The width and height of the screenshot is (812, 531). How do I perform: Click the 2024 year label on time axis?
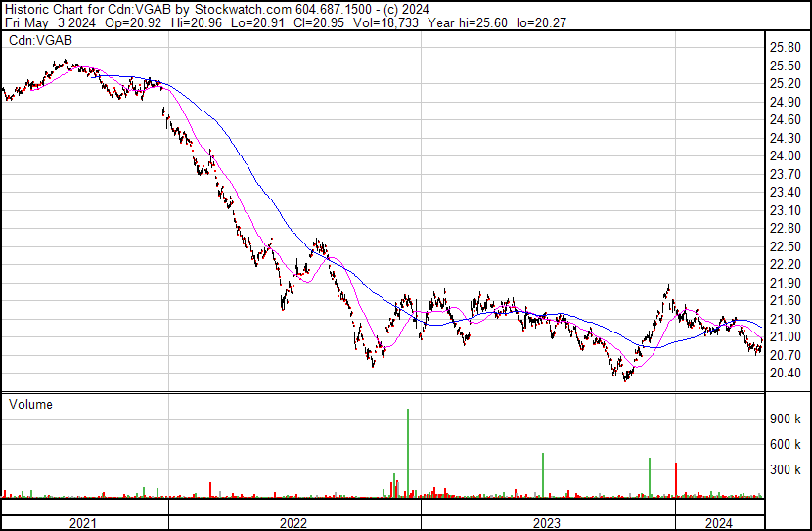(719, 523)
